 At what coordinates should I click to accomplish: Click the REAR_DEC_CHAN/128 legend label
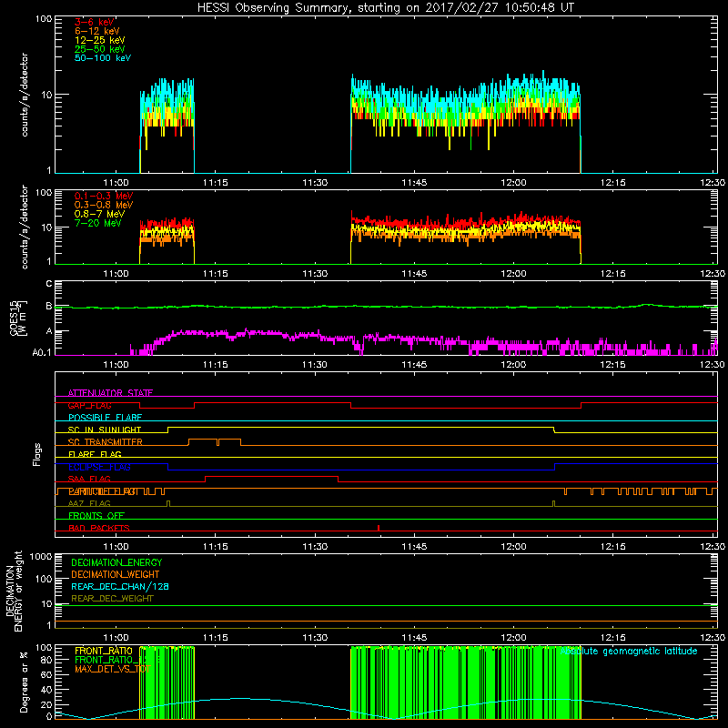pyautogui.click(x=120, y=586)
